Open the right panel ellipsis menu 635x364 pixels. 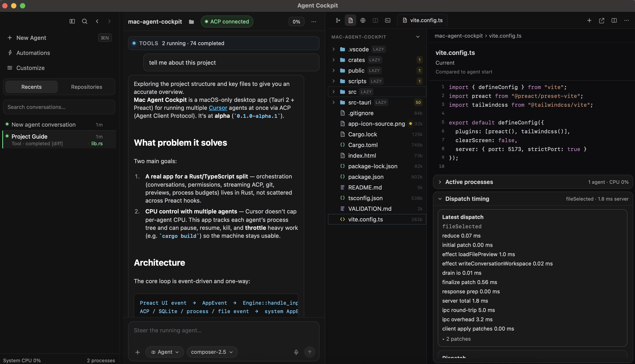tap(627, 20)
